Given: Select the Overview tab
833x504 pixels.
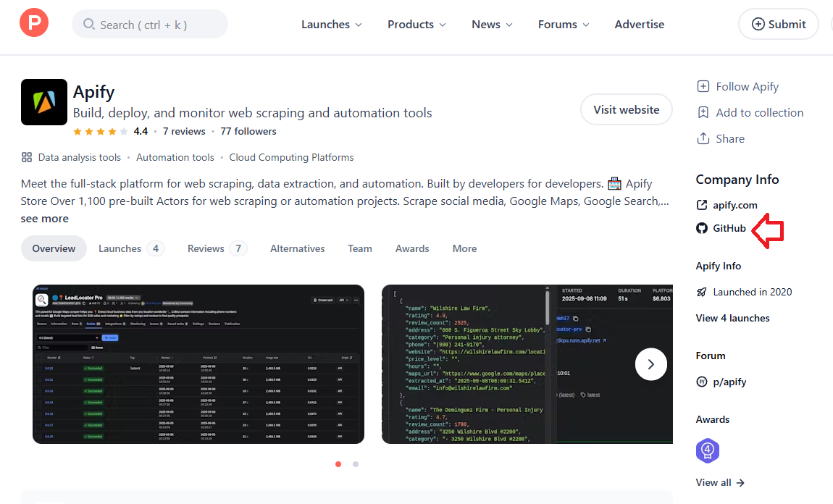Looking at the screenshot, I should [54, 248].
